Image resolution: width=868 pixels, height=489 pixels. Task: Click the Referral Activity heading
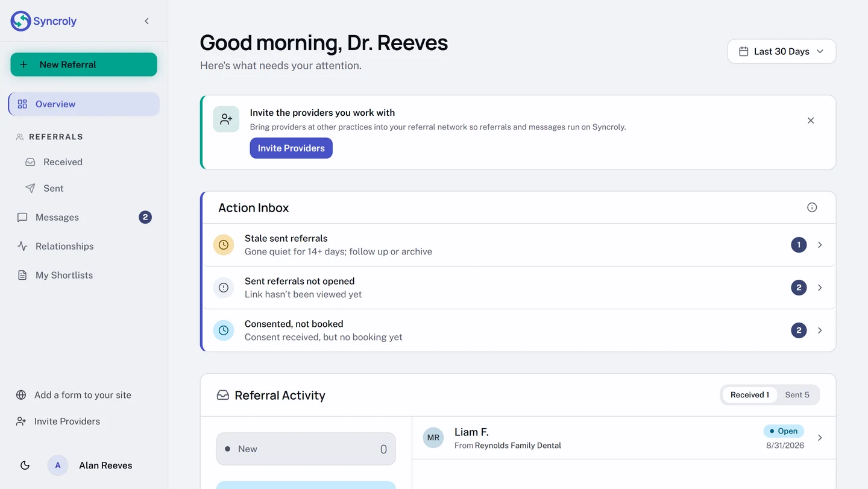tap(280, 396)
